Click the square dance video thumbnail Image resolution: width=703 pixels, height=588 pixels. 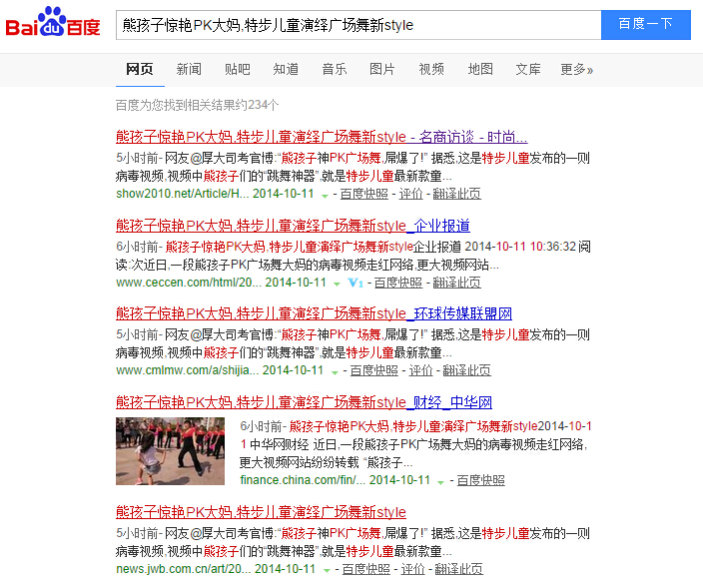point(170,451)
